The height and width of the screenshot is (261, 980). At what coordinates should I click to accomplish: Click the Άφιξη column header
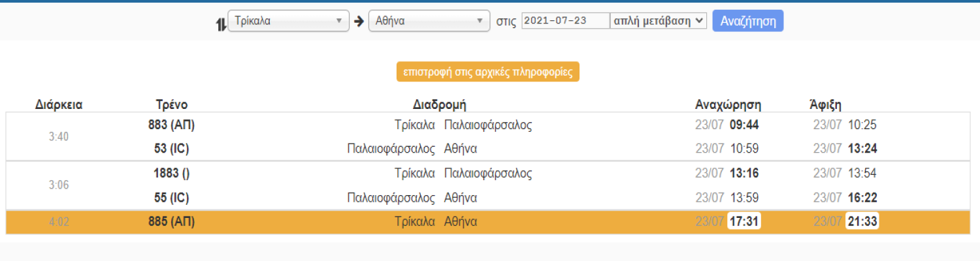pos(825,104)
